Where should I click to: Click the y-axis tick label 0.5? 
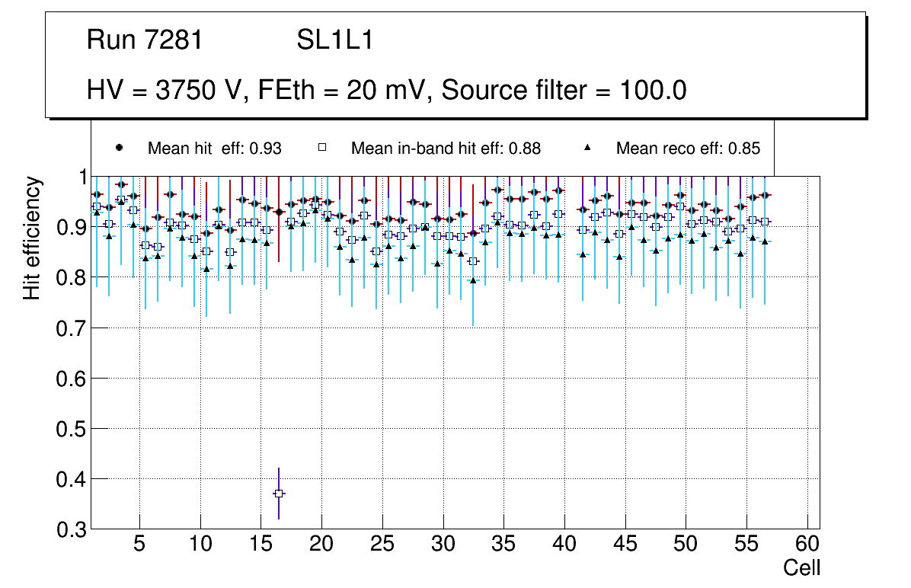[x=72, y=429]
